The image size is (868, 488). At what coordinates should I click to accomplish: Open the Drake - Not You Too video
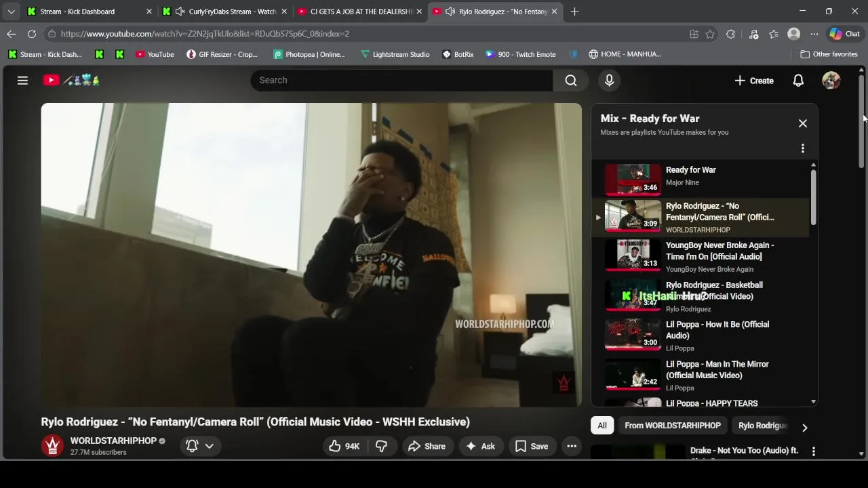pyautogui.click(x=744, y=451)
